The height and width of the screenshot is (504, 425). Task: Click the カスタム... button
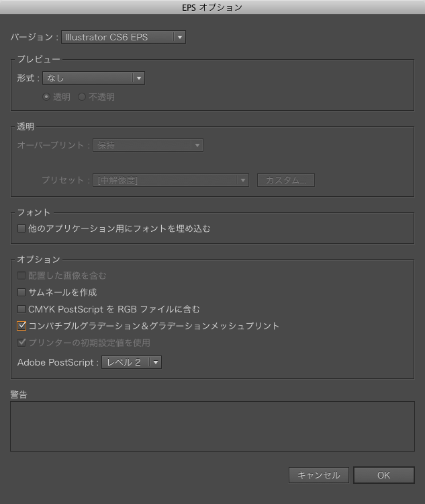point(285,180)
